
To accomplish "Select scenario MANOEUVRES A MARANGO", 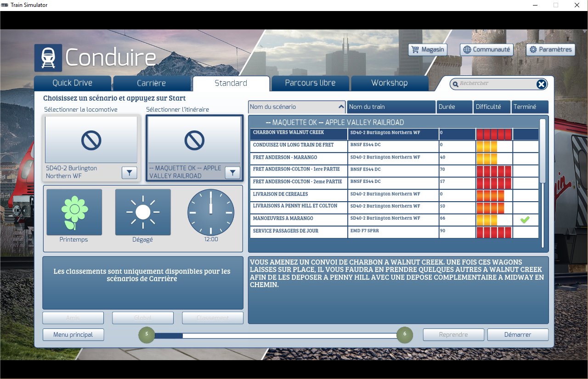I will click(x=394, y=220).
